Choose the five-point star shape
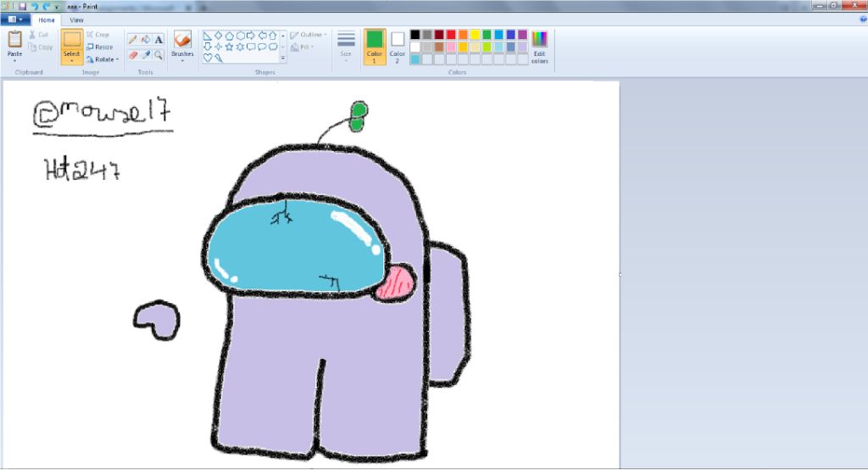The width and height of the screenshot is (868, 470). (x=229, y=47)
